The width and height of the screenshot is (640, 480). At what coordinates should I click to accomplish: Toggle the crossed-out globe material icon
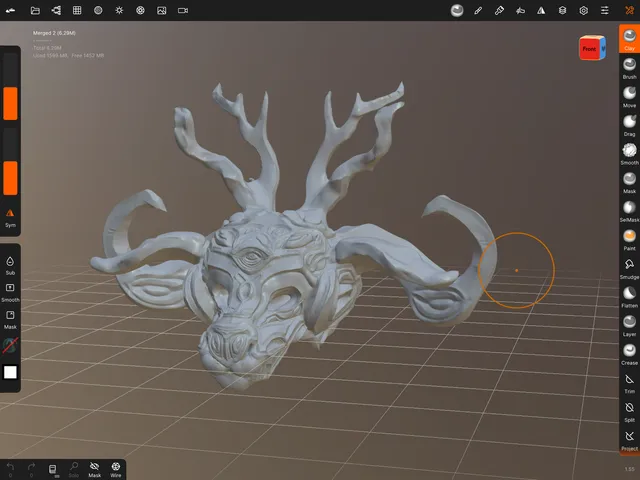coord(10,345)
